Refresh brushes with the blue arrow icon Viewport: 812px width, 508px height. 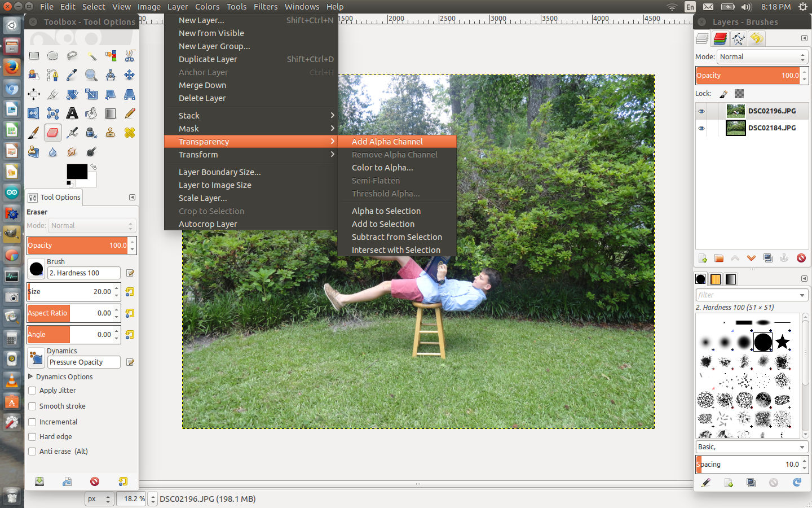(x=797, y=483)
